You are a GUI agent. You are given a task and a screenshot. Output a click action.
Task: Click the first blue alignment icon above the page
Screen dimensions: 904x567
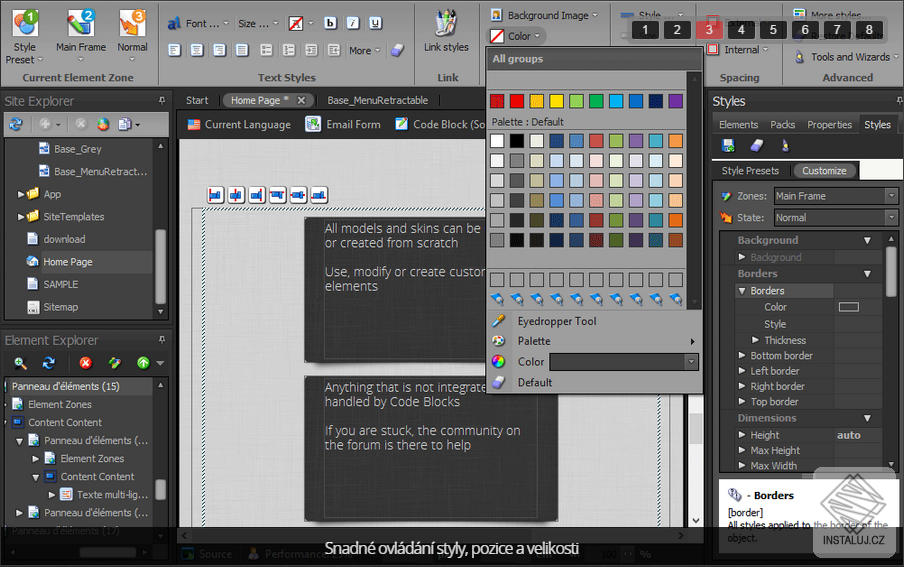215,196
